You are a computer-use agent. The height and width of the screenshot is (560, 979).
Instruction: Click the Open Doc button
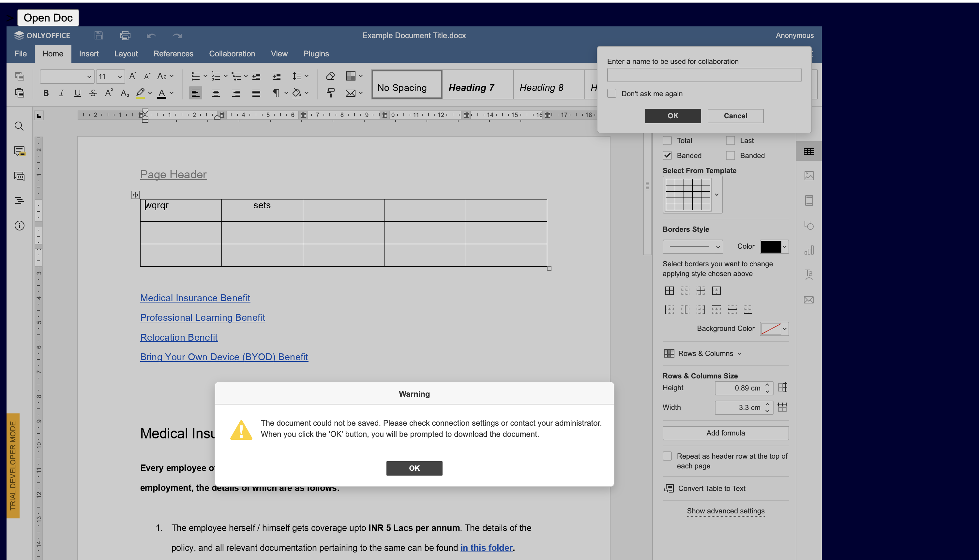(48, 18)
